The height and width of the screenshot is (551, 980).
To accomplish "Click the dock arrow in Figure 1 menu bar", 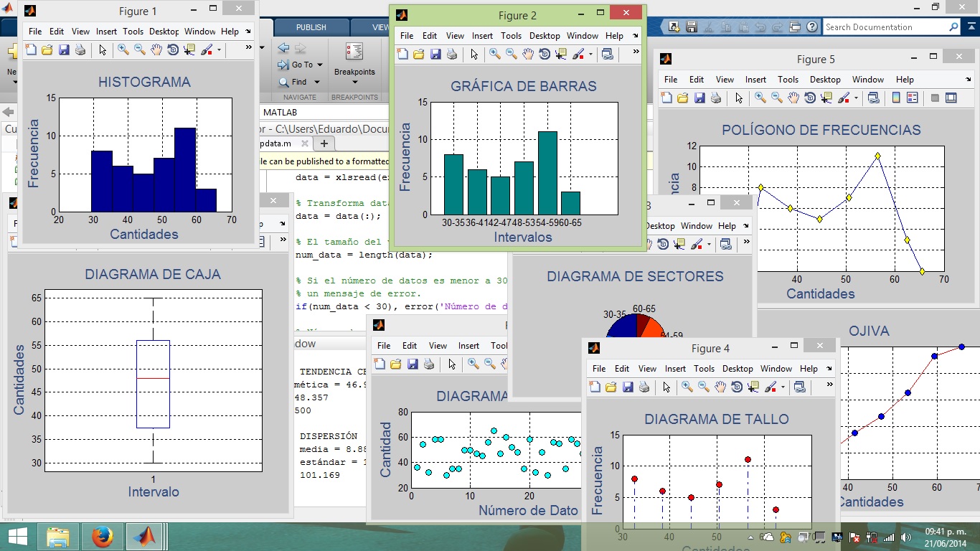I will [248, 32].
